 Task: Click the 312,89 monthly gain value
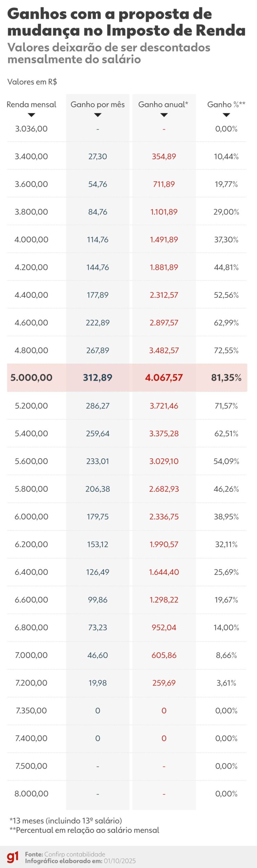pos(98,378)
